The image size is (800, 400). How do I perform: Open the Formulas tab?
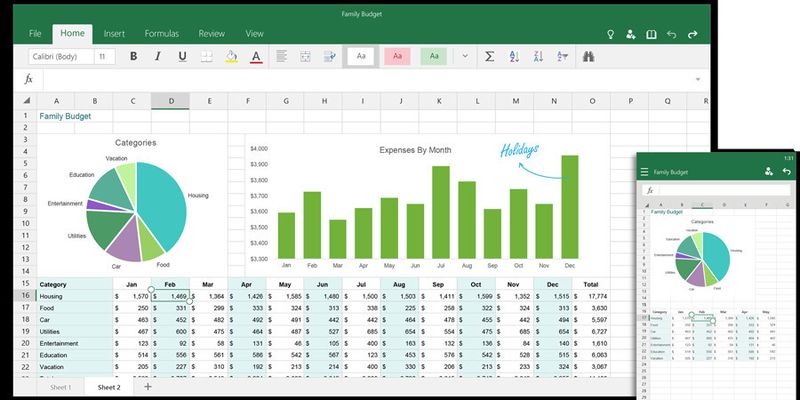(x=162, y=34)
